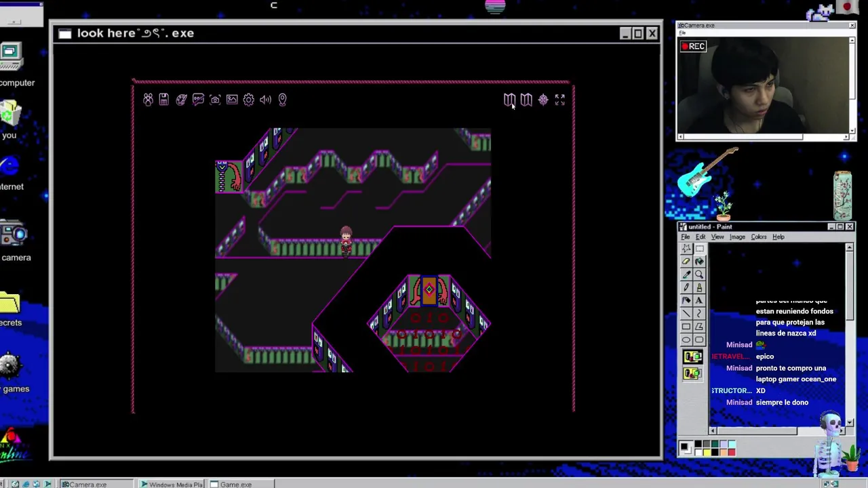Choose the upper opaque draw option in Paint
Image resolution: width=868 pixels, height=488 pixels.
693,357
